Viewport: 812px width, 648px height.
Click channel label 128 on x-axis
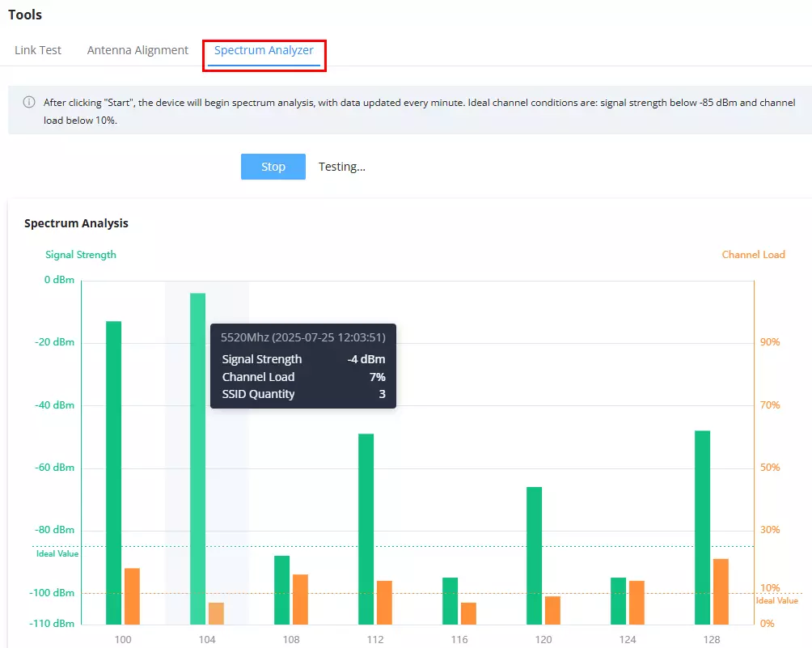(x=712, y=640)
